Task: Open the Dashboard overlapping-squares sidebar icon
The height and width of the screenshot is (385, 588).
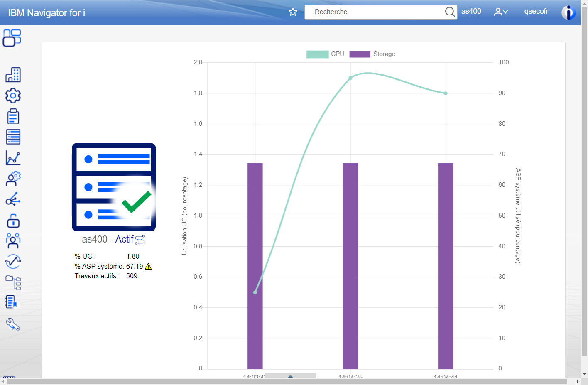Action: pyautogui.click(x=12, y=38)
